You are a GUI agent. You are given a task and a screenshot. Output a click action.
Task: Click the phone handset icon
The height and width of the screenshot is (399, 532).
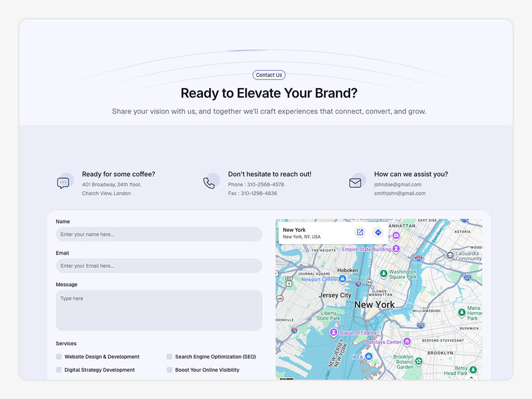[x=209, y=183]
